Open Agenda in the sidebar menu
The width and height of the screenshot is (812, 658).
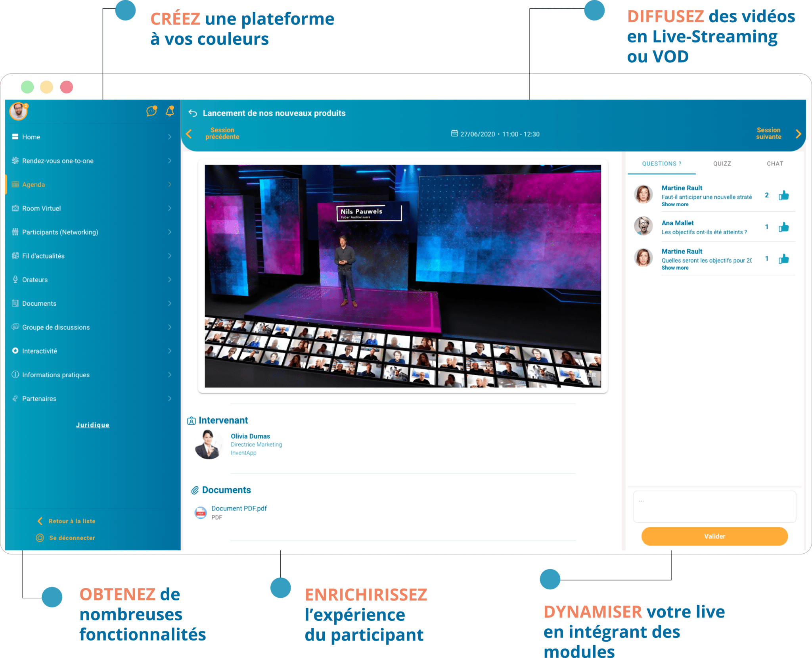coord(34,184)
